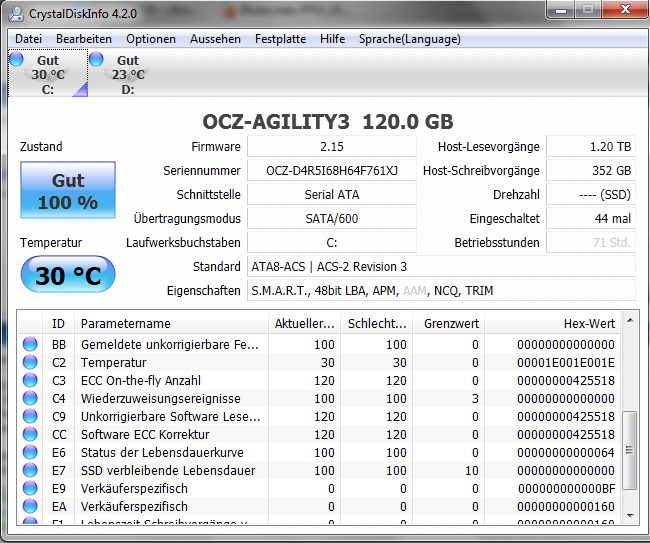
Task: Click hex value 00000000000064
Action: coord(566,453)
